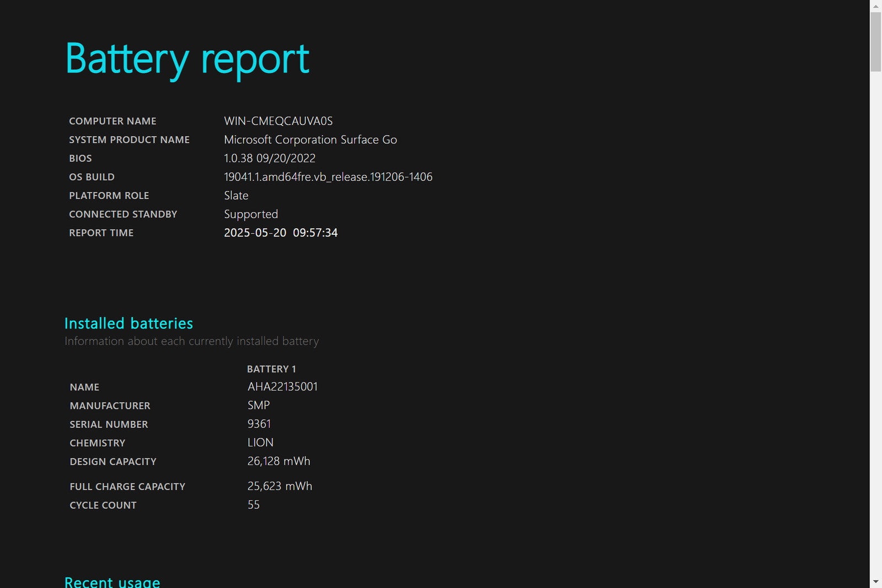Click the Installed batteries heading

128,323
